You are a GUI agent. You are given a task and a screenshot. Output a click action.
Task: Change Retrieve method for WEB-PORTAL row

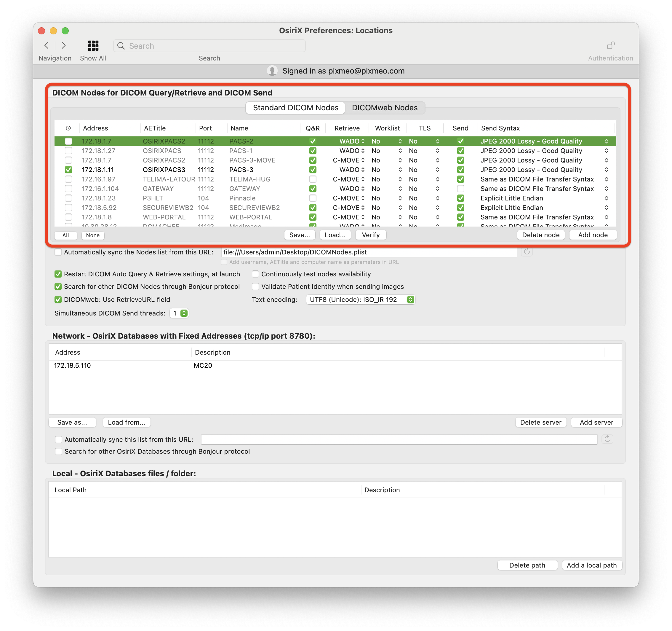[348, 217]
